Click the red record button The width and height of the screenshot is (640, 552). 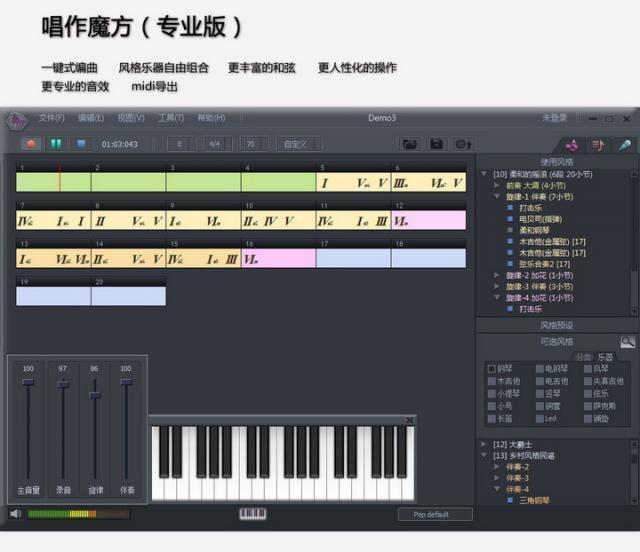[x=32, y=144]
